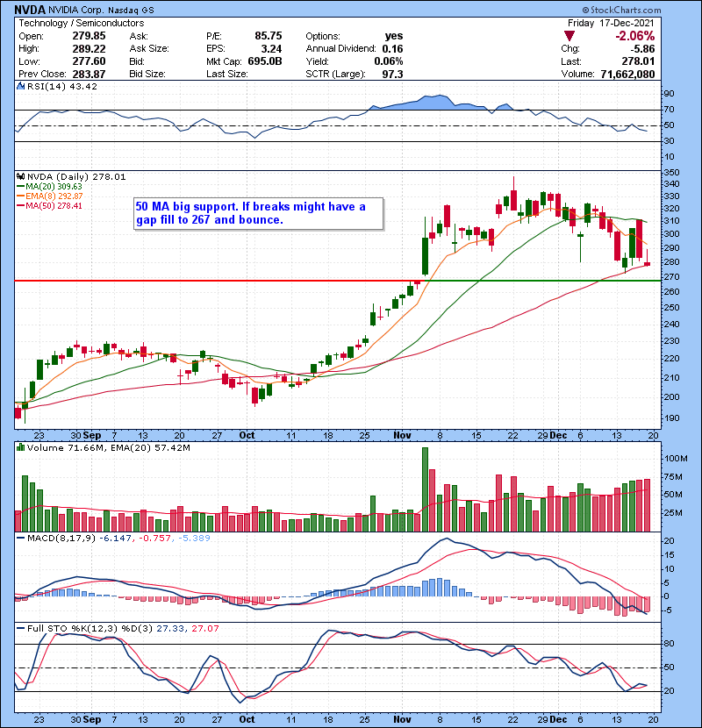Click the Options value yes
Viewport: 702px width, 728px height.
point(394,36)
